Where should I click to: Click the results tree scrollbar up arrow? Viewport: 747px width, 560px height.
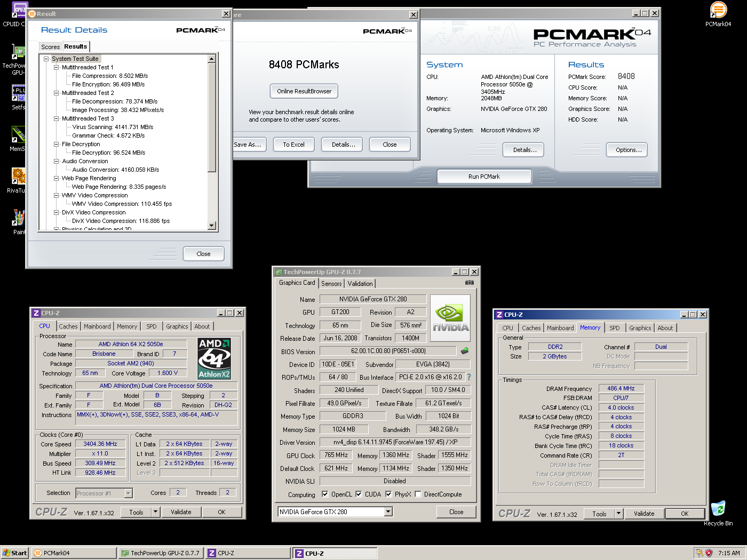tap(212, 59)
